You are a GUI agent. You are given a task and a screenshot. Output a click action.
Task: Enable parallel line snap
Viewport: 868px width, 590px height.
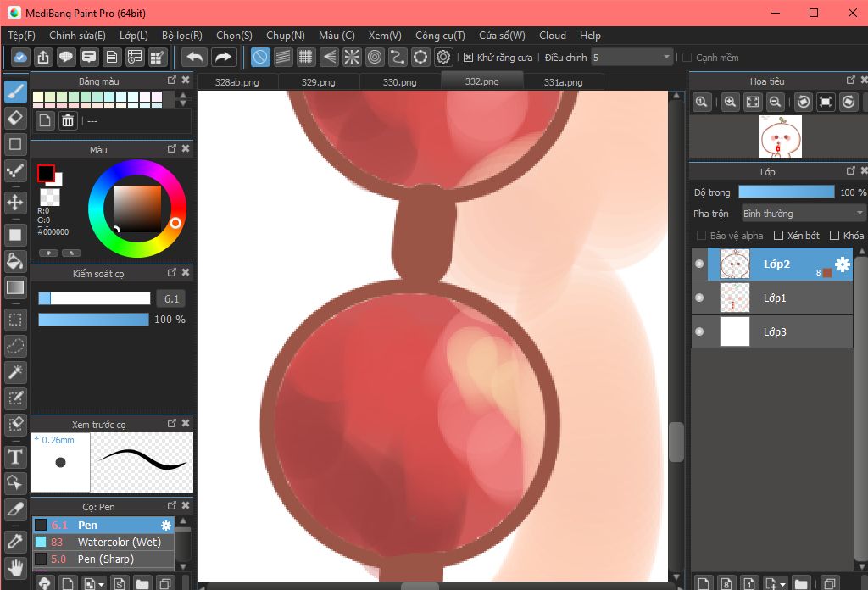283,57
